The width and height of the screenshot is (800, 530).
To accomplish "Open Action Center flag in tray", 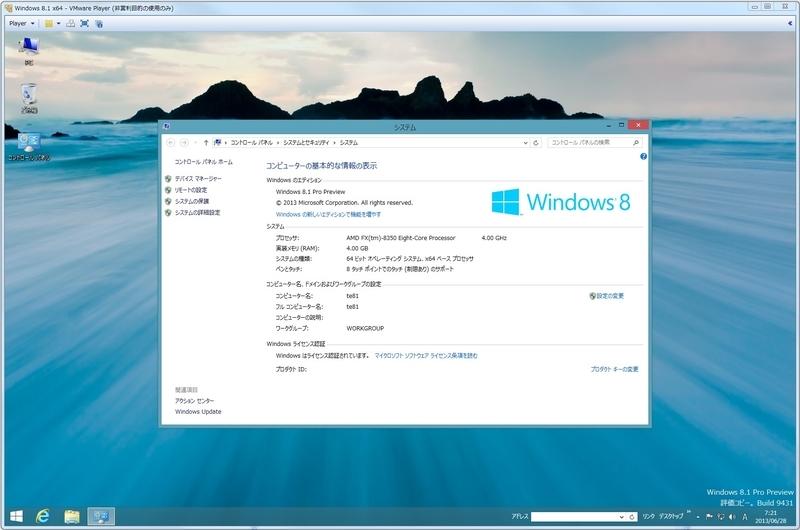I will click(x=709, y=517).
